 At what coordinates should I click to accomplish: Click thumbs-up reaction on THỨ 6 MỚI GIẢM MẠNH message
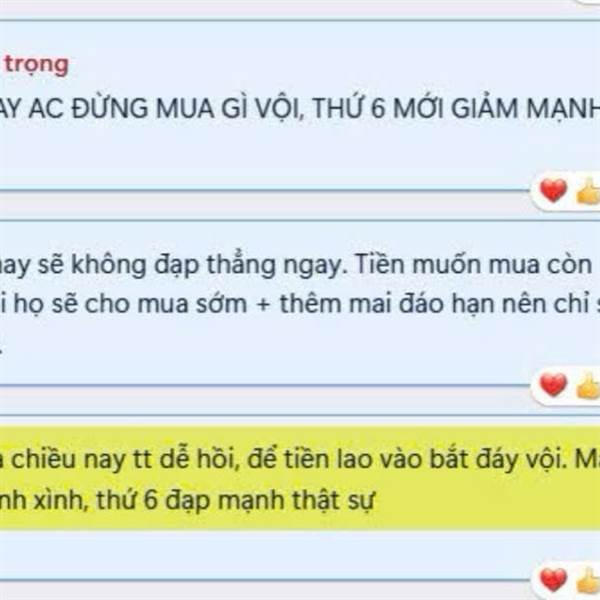588,191
